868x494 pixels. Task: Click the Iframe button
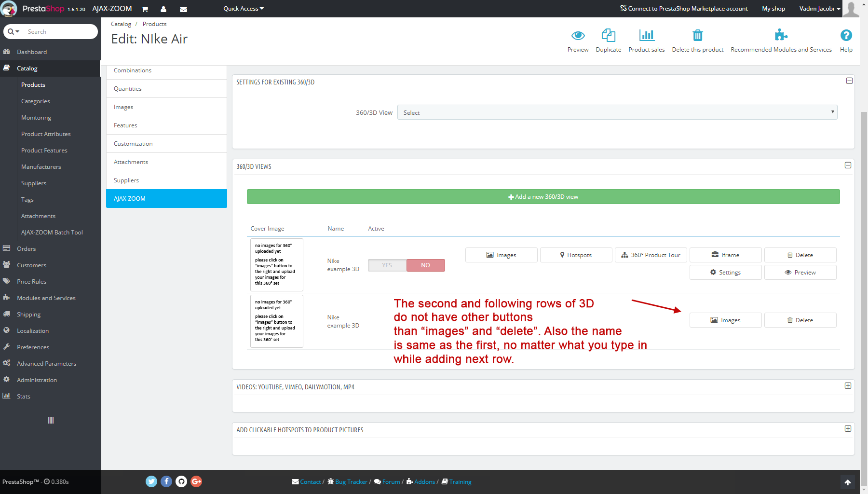coord(726,255)
